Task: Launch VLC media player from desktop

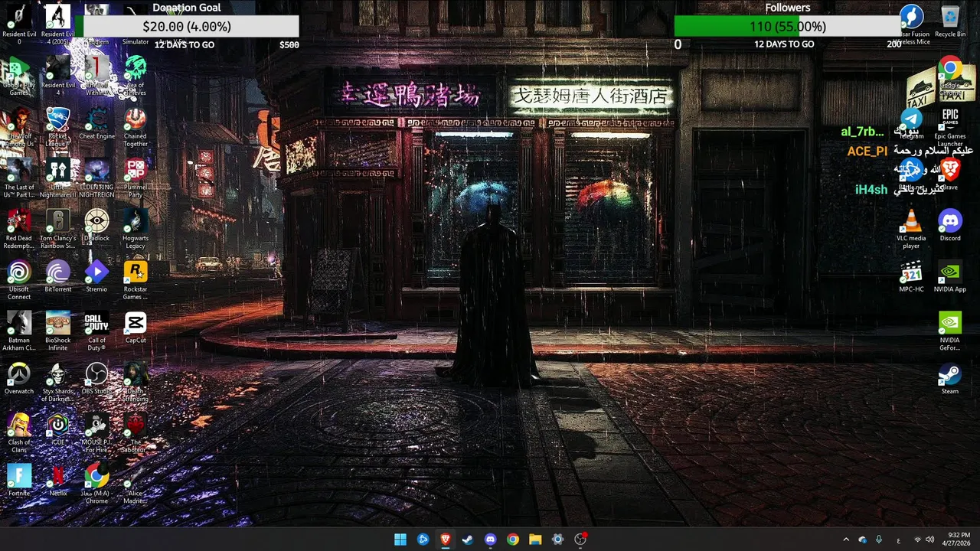Action: pos(911,229)
